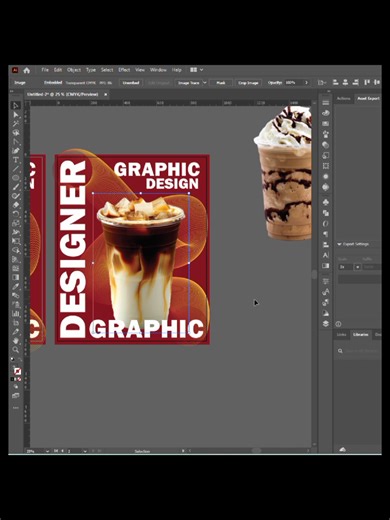
Task: Toggle the Drawing Mode button in the toolbar
Action: click(16, 387)
